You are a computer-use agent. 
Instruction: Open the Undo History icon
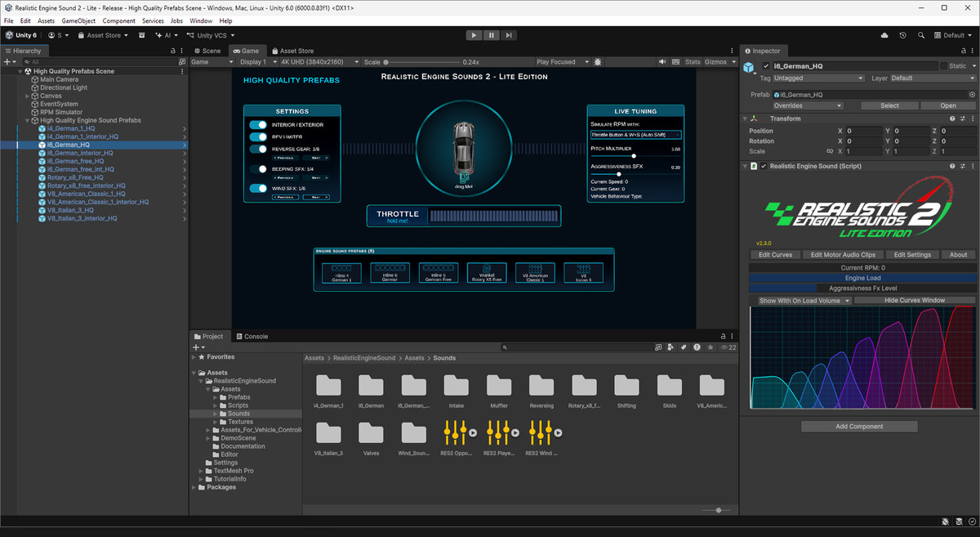point(902,35)
